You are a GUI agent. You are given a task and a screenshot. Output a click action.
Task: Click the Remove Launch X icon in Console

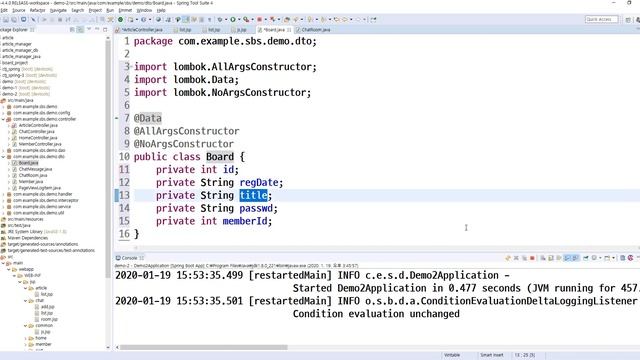tap(516, 258)
